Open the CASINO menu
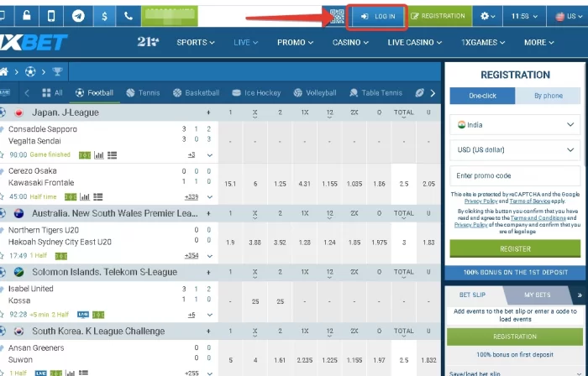The width and height of the screenshot is (588, 376). [350, 42]
